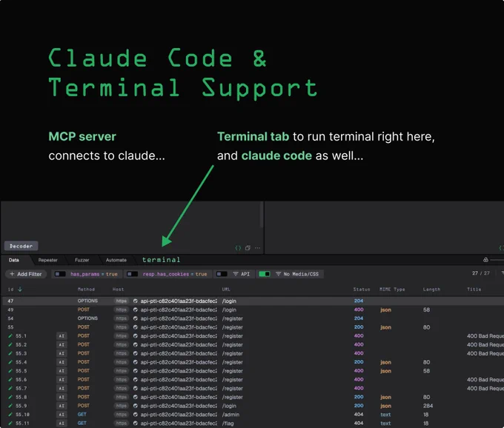504x428 pixels.
Task: Switch to the Data tab
Action: point(14,260)
